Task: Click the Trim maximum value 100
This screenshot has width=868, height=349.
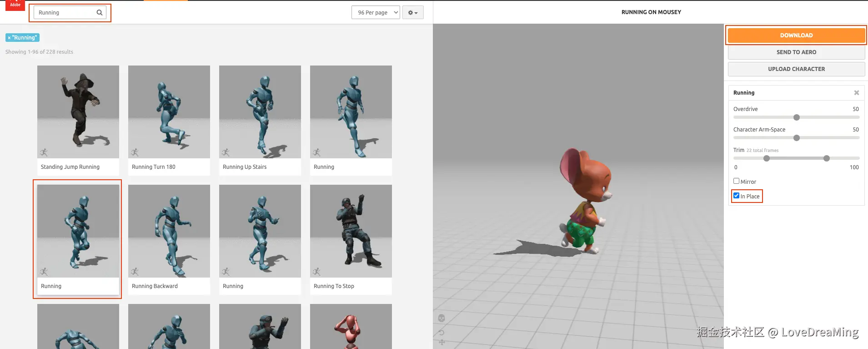Action: tap(854, 167)
